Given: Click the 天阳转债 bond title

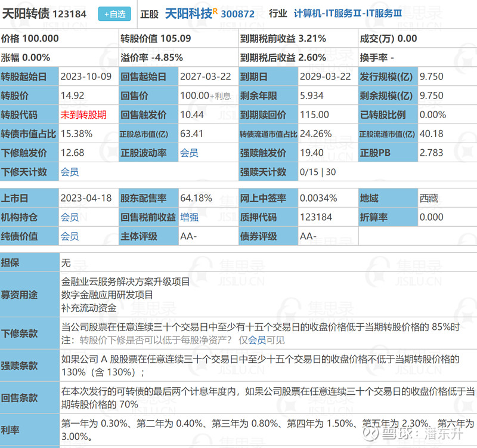Looking at the screenshot, I should [x=26, y=13].
